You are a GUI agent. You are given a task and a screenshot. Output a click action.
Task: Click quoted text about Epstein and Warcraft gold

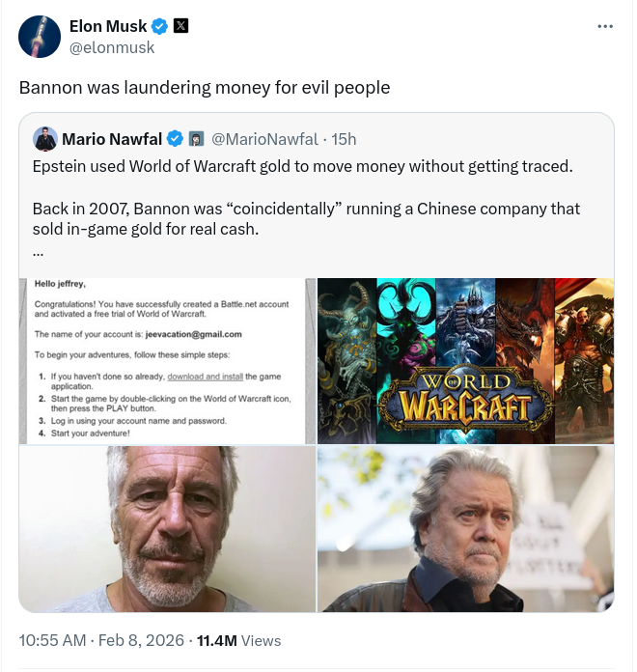[x=302, y=166]
